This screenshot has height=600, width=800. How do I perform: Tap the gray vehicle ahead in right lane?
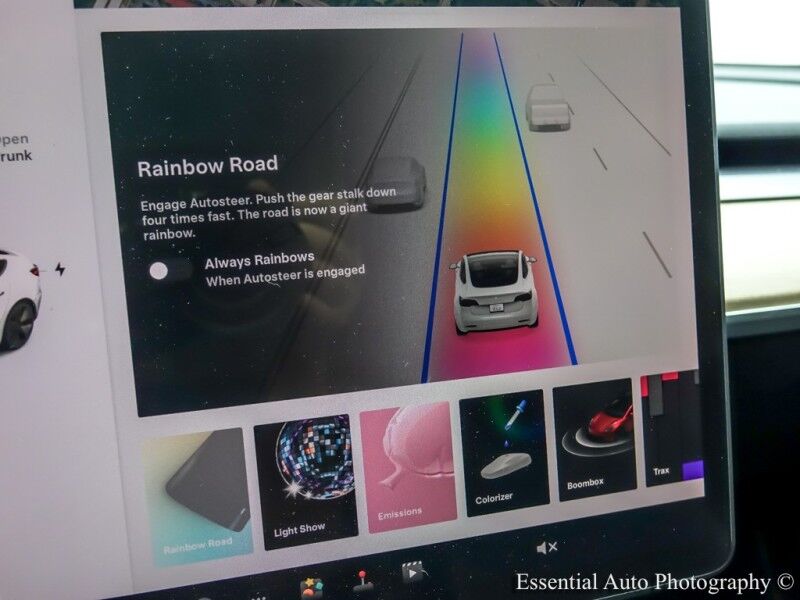point(547,107)
